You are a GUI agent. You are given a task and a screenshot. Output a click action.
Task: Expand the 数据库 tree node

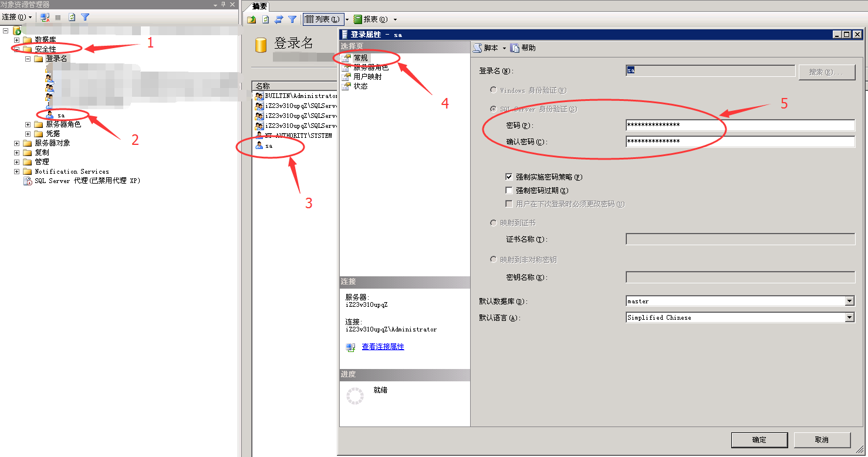point(16,40)
